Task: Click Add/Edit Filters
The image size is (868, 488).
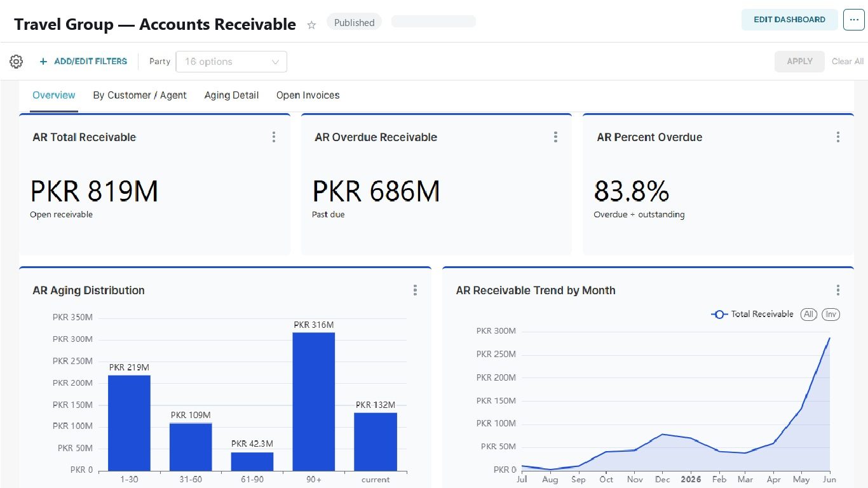Action: click(x=83, y=62)
